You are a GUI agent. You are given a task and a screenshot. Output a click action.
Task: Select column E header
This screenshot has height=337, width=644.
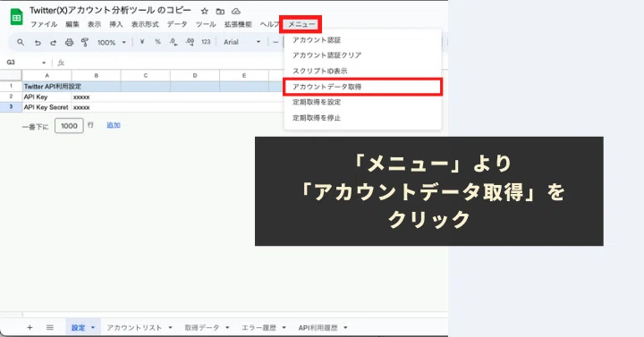point(244,75)
